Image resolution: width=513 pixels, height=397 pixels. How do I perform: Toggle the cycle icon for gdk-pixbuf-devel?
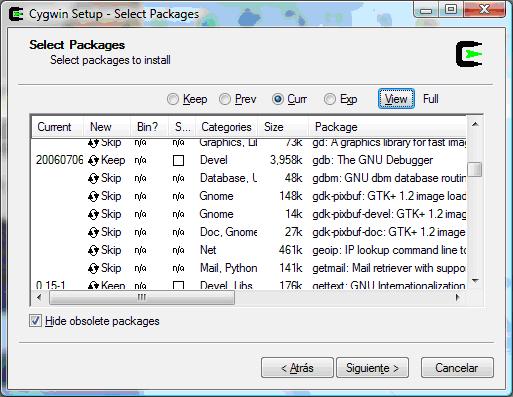coord(93,215)
